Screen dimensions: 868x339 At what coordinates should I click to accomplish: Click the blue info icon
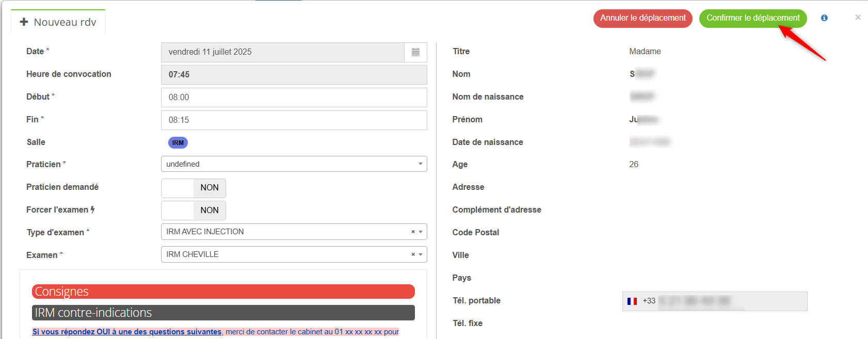(824, 18)
